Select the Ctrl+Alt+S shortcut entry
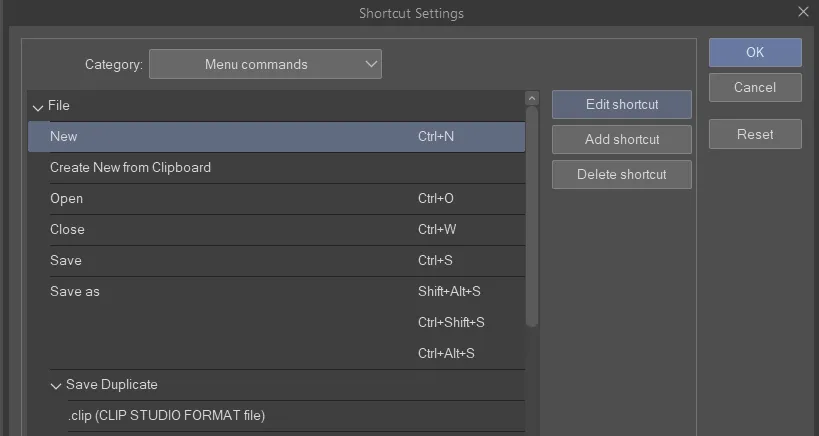This screenshot has height=436, width=819. pos(445,353)
